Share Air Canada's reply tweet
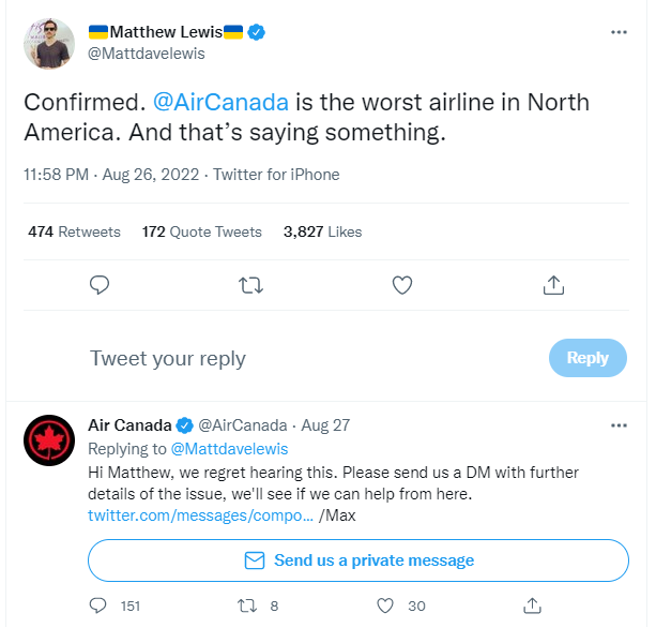The width and height of the screenshot is (656, 627). (x=533, y=605)
